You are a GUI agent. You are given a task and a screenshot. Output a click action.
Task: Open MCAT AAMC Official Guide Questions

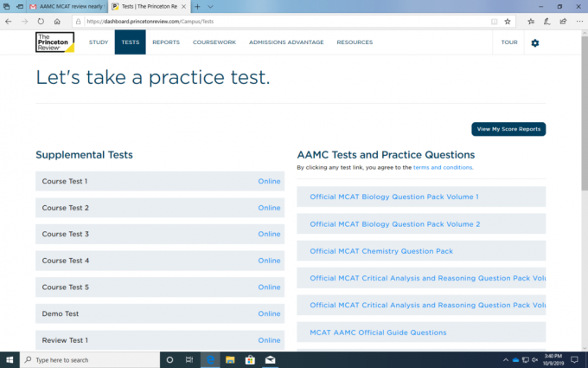pyautogui.click(x=378, y=332)
